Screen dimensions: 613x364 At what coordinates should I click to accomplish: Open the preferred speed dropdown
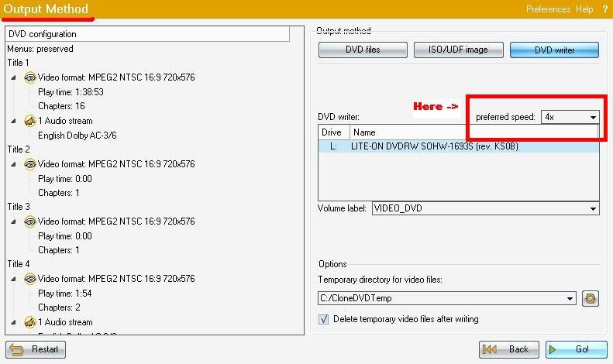point(593,117)
